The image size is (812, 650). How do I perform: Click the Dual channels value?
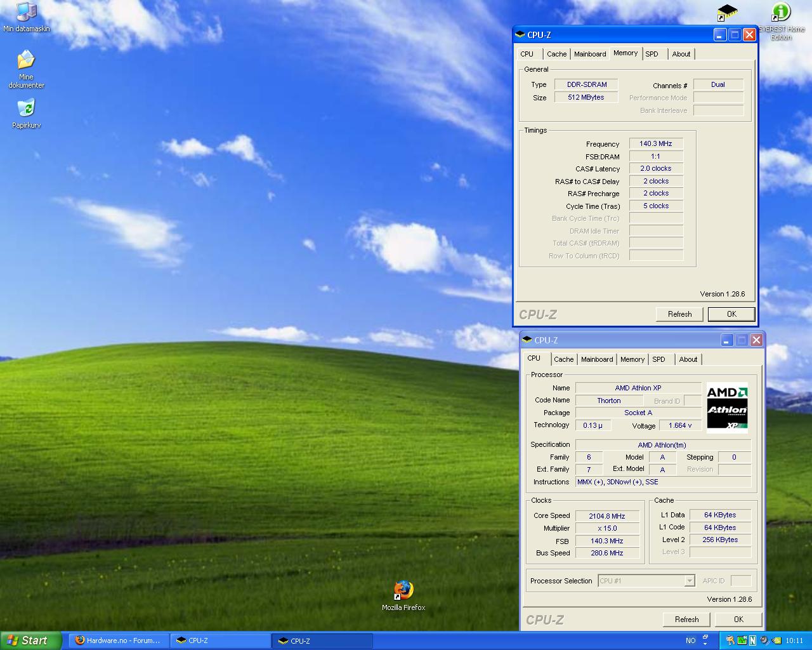click(x=718, y=84)
